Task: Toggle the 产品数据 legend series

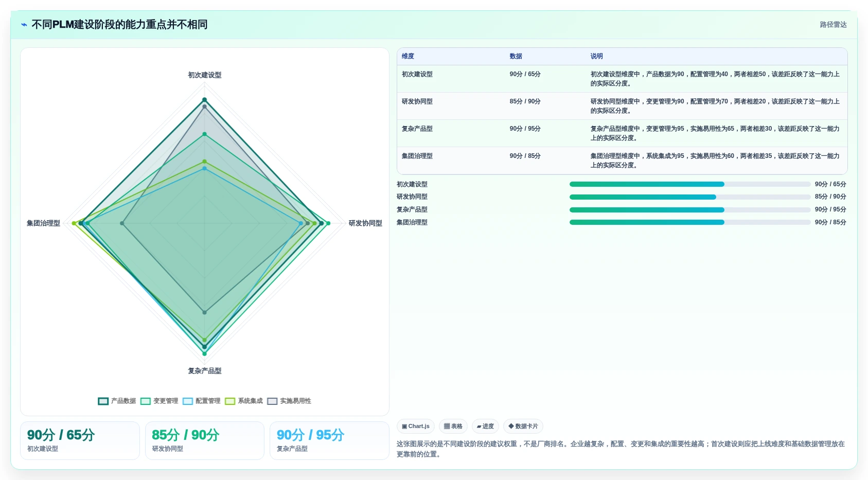Action: (x=117, y=401)
